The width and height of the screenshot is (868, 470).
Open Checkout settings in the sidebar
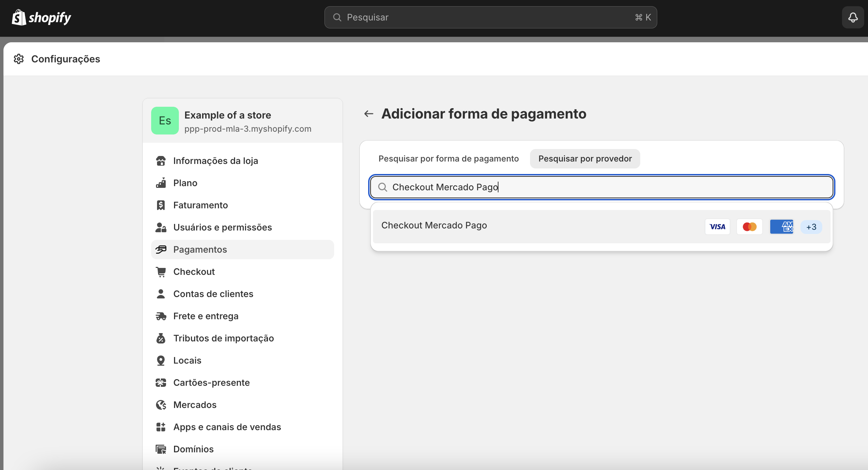243,272
